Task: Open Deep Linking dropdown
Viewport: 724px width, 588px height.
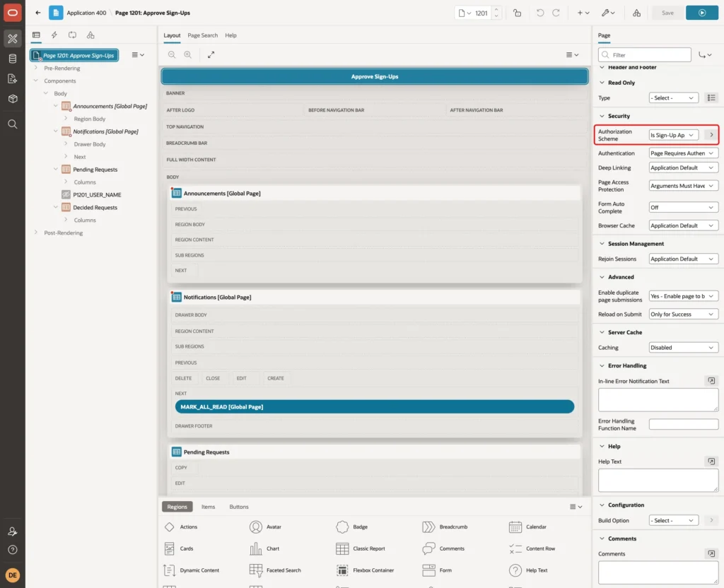Action: 684,167
